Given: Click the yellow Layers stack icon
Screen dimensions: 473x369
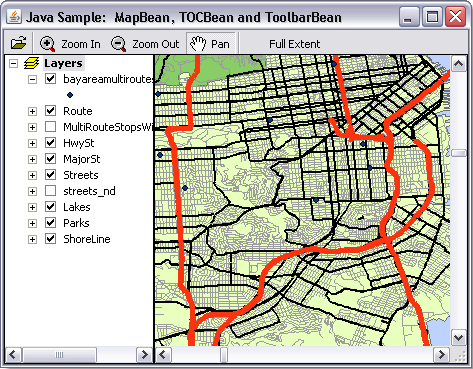Looking at the screenshot, I should [x=32, y=63].
